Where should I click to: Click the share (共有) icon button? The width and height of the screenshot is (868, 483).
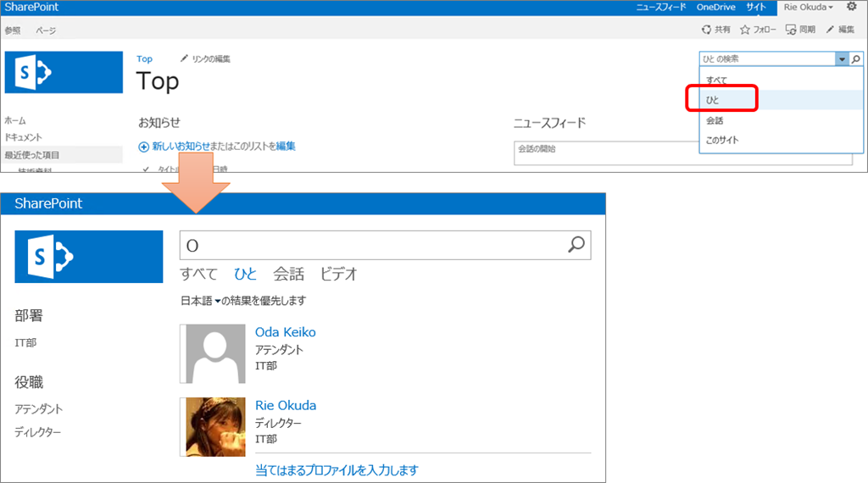point(706,30)
